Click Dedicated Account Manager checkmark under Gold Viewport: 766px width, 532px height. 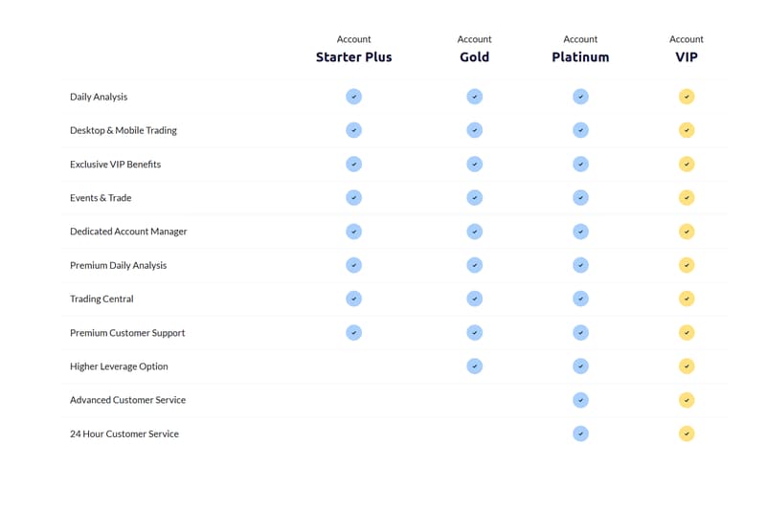pyautogui.click(x=474, y=232)
